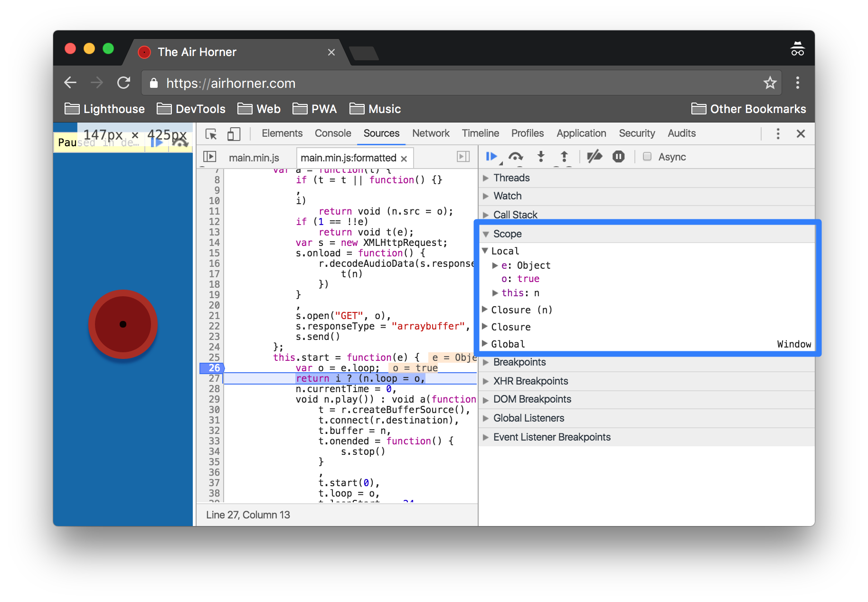Step out of current function
Screen dimensions: 868x602
(564, 157)
